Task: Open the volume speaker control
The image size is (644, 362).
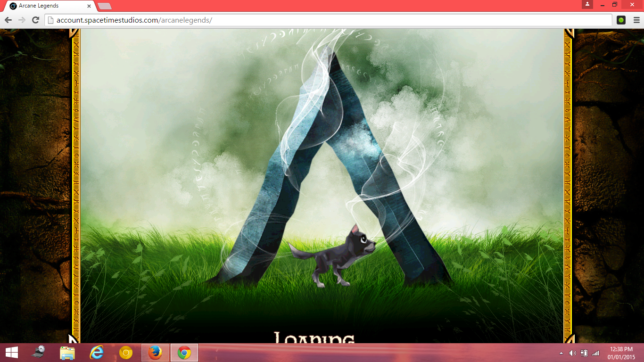Action: (x=573, y=353)
